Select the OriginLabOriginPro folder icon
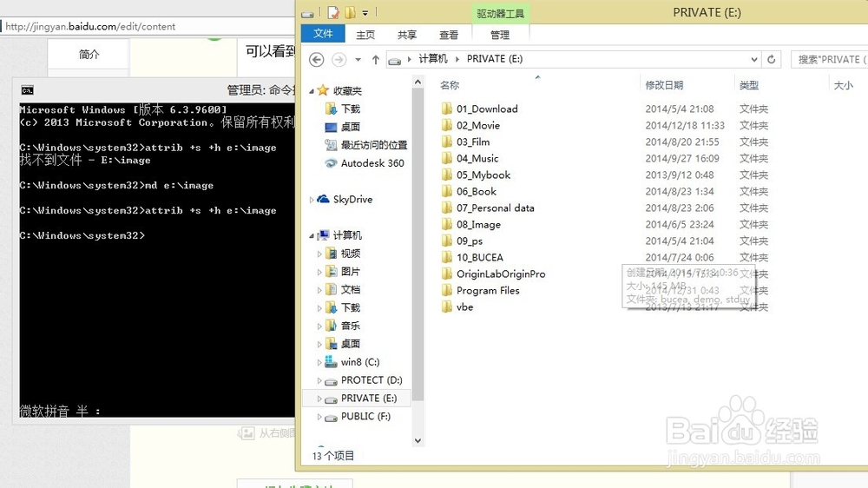The height and width of the screenshot is (488, 868). point(447,274)
